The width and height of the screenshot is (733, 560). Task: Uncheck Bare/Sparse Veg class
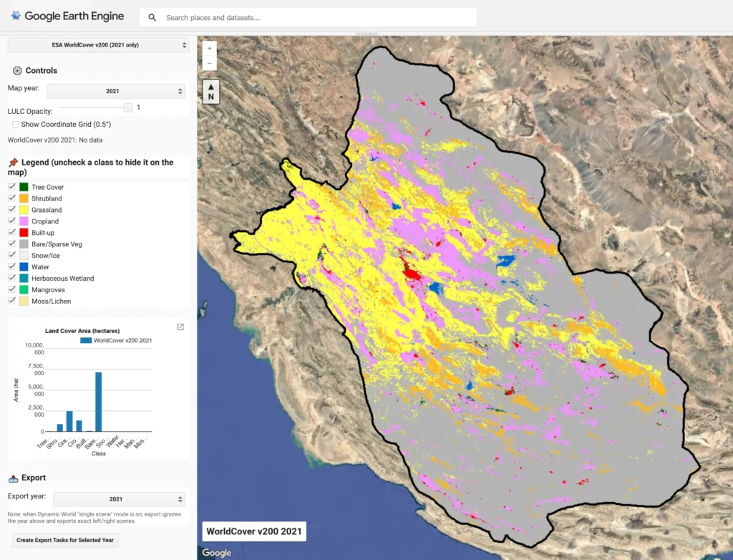[12, 243]
